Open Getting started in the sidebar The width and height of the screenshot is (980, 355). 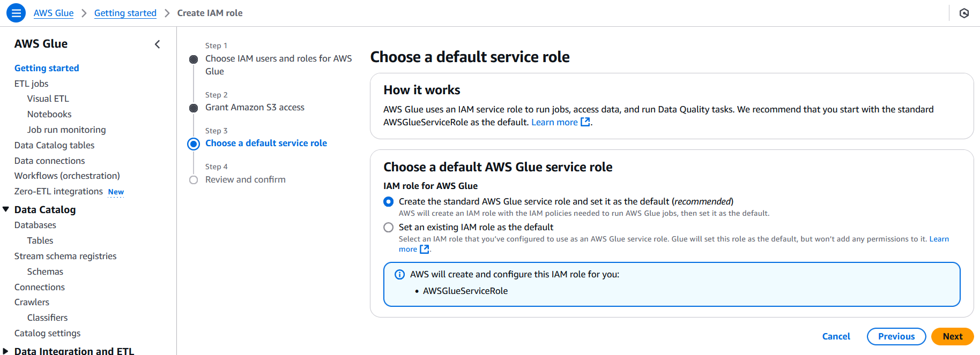point(47,68)
